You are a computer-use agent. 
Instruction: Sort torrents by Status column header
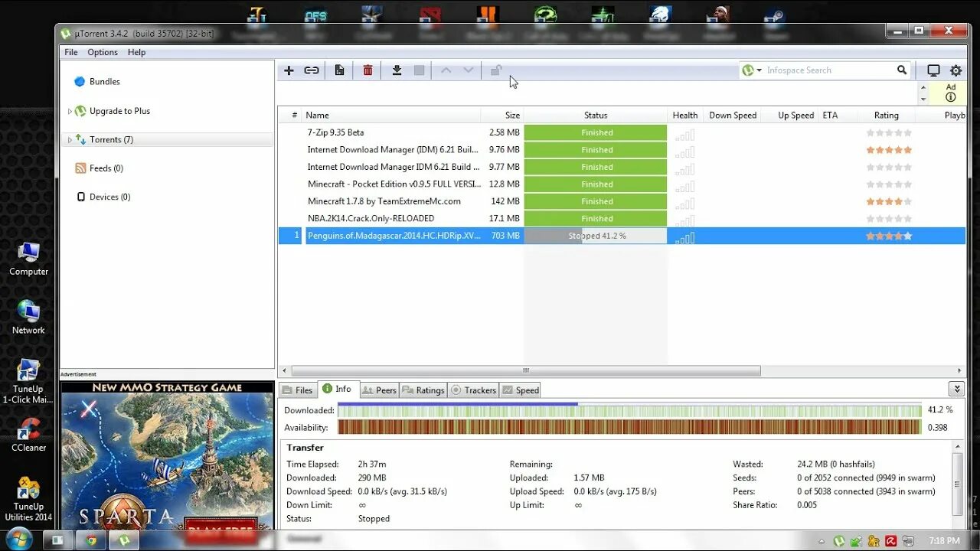coord(596,116)
